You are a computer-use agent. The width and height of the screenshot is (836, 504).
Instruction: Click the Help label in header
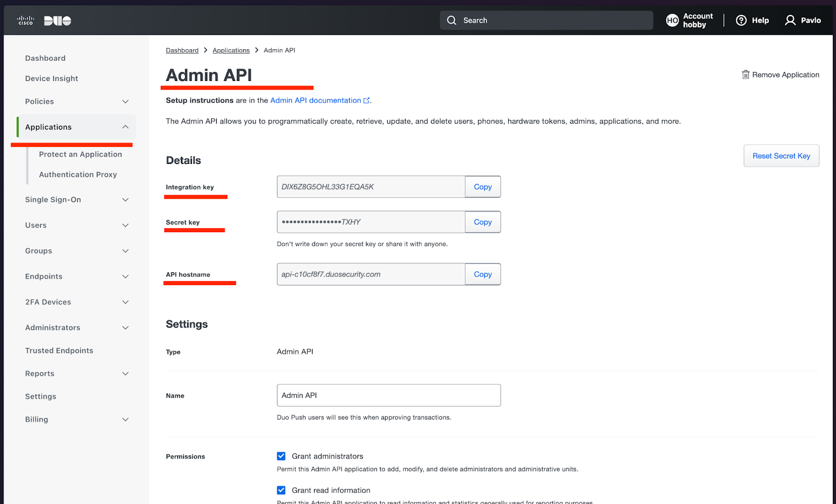(x=760, y=20)
